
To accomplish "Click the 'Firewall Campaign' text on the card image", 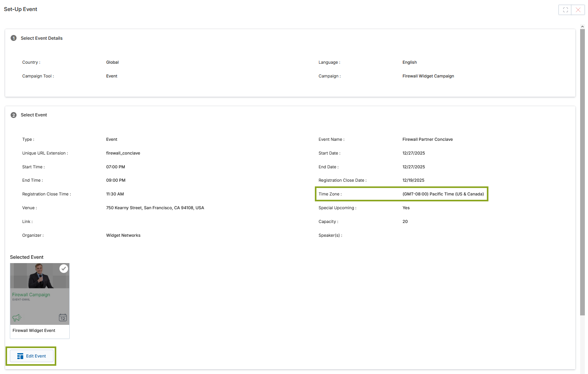I will [x=31, y=295].
